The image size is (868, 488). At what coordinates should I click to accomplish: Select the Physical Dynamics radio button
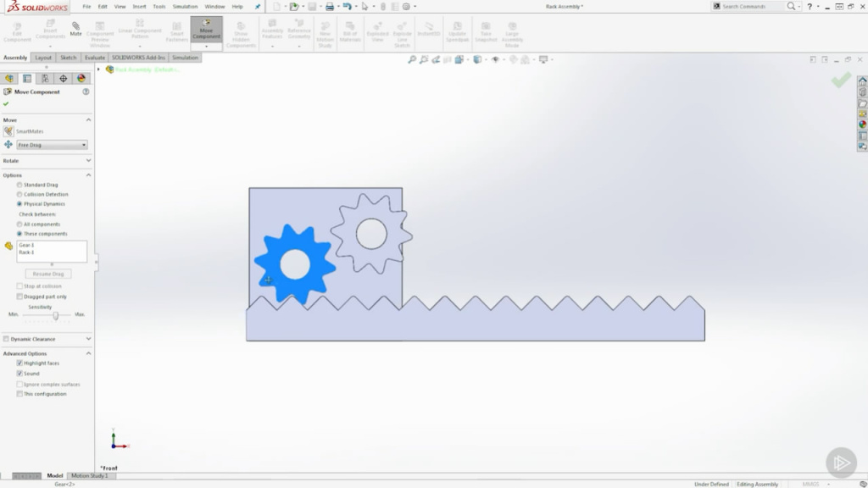[19, 203]
